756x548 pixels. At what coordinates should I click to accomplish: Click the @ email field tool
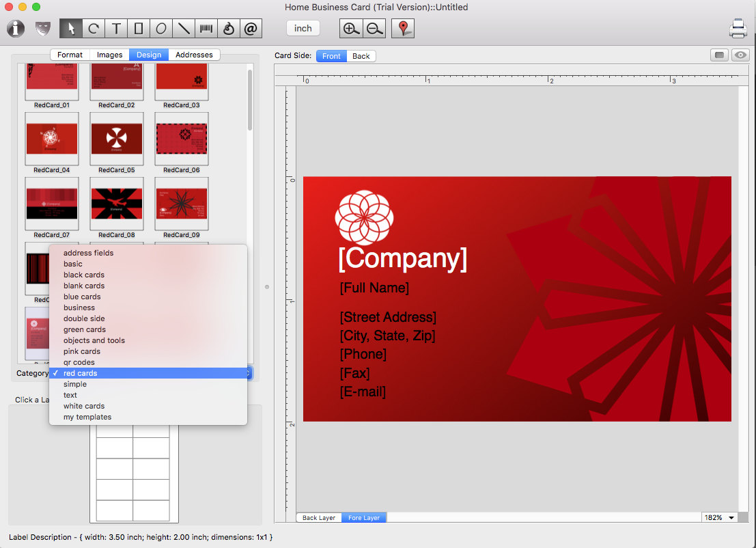251,29
